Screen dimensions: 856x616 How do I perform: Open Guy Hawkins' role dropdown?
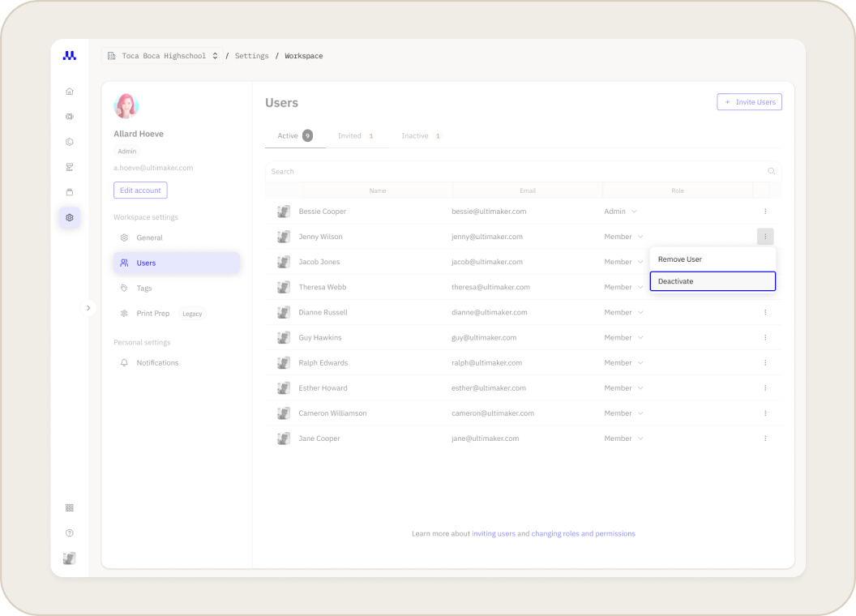pyautogui.click(x=624, y=337)
